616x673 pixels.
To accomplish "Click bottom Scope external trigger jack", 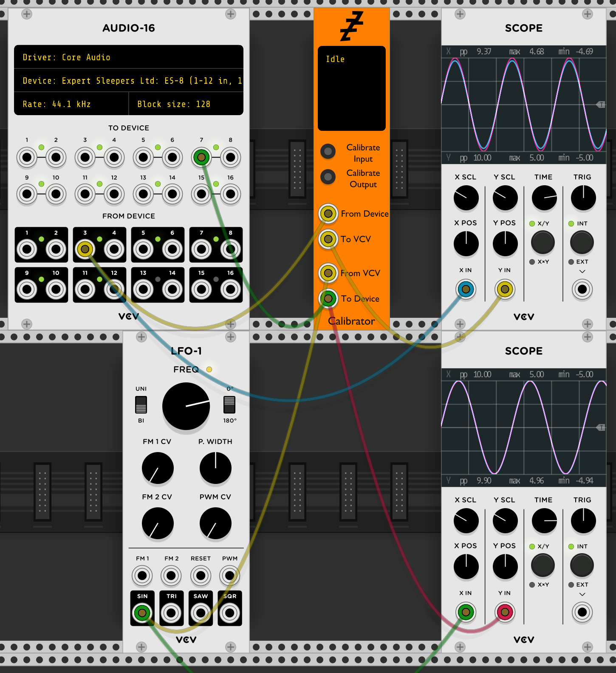I will click(582, 613).
